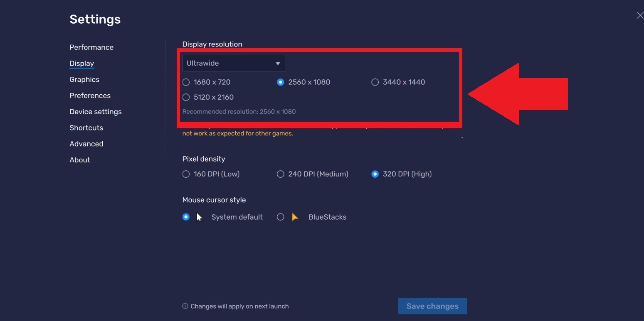
Task: Set pixel density to 160 DPI (Low)
Action: [186, 174]
